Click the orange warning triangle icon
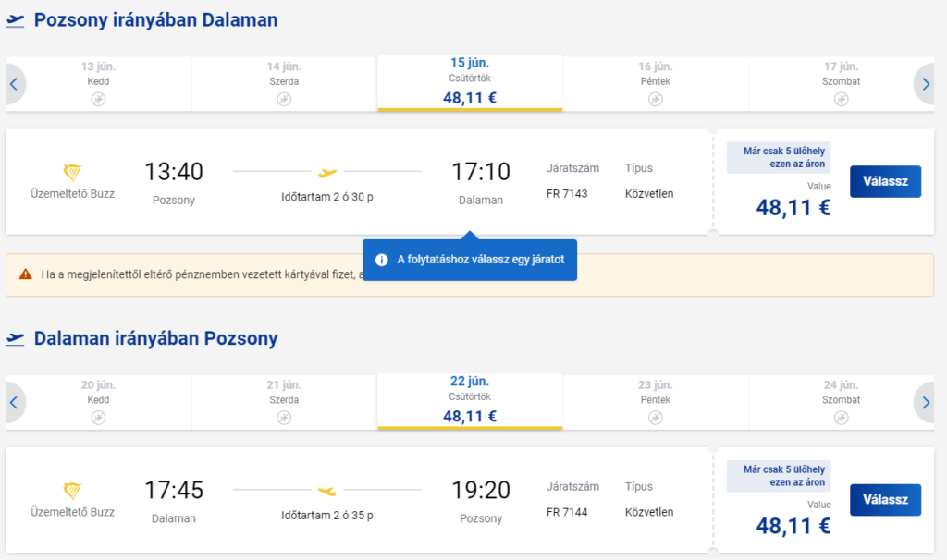Screen dimensions: 947x560 [x=25, y=274]
